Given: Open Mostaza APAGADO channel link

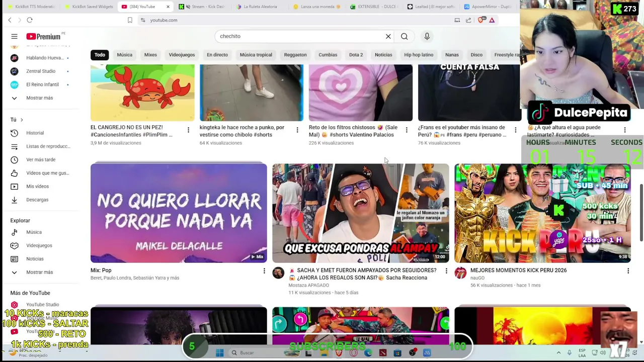Looking at the screenshot, I should [308, 285].
